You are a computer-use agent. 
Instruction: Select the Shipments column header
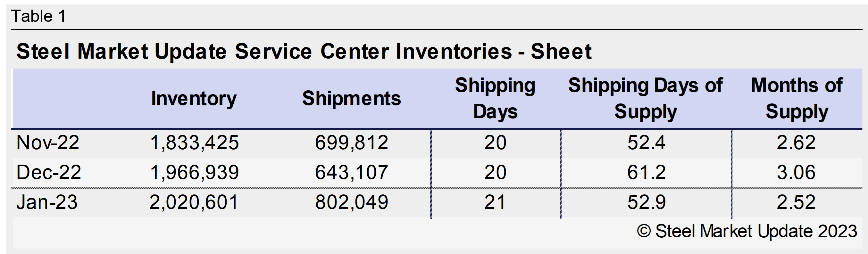click(x=351, y=98)
